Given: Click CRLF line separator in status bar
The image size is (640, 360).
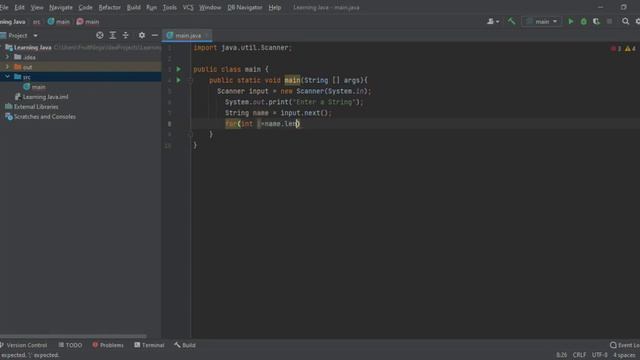Looking at the screenshot, I should (579, 355).
